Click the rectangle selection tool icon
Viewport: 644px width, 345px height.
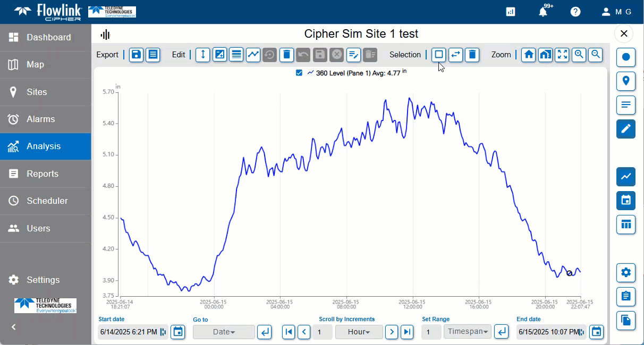pyautogui.click(x=439, y=55)
